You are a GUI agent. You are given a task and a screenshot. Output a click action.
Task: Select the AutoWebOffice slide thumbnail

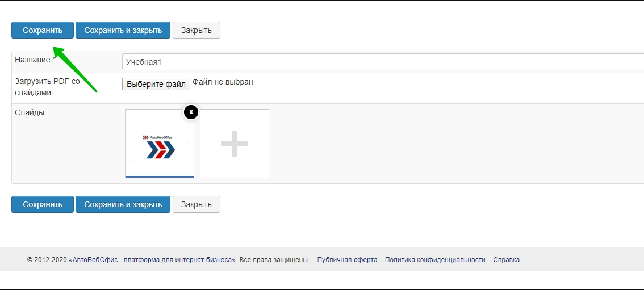pyautogui.click(x=160, y=144)
